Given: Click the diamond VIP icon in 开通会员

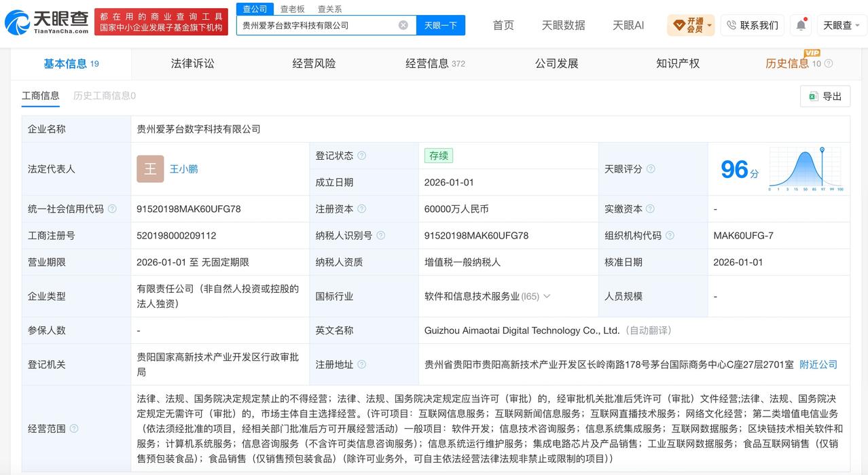Looking at the screenshot, I should pos(679,25).
